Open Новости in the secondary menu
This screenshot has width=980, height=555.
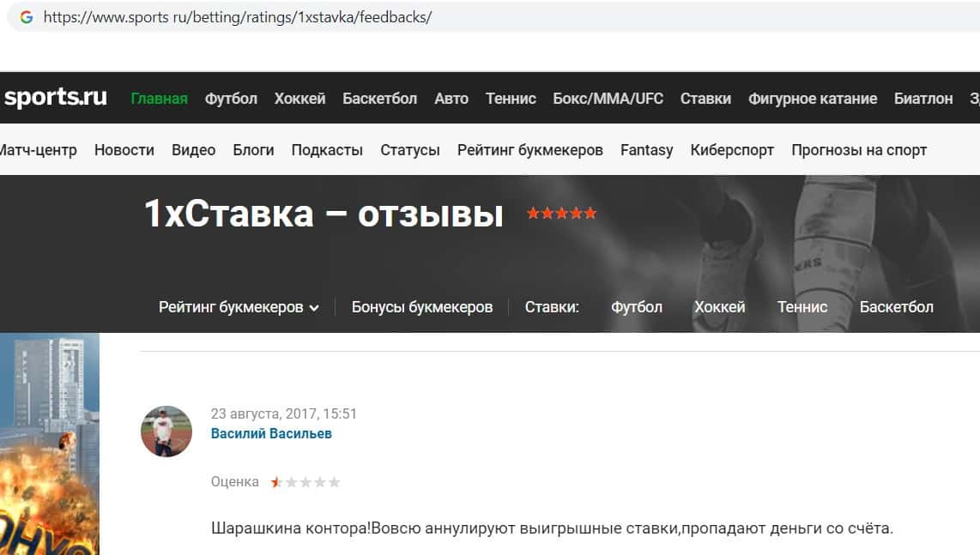click(x=124, y=150)
